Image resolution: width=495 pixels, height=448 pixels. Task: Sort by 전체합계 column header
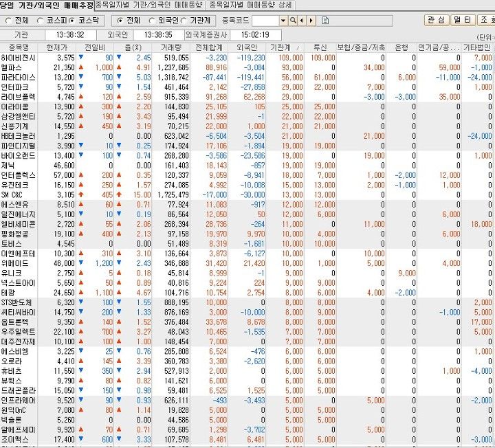click(x=209, y=47)
